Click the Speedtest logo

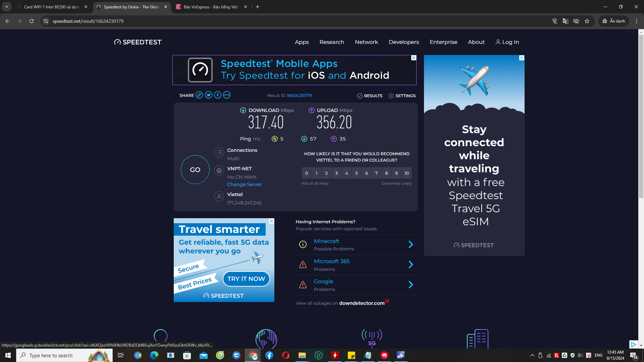tap(138, 42)
